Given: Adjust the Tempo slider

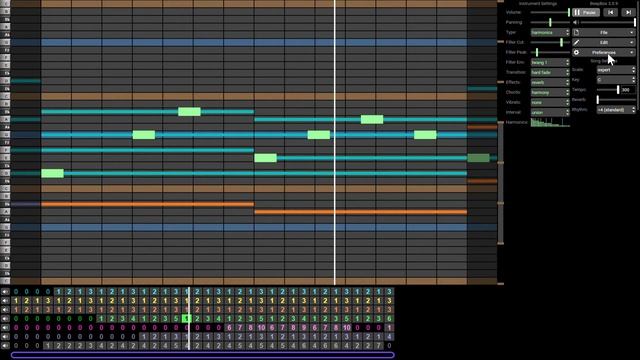Looking at the screenshot, I should tap(608, 90).
